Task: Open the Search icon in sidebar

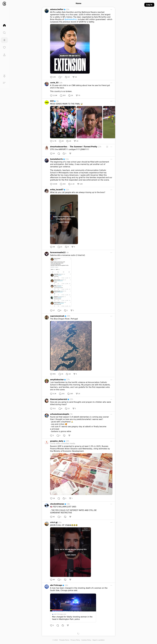Action: coord(4,33)
